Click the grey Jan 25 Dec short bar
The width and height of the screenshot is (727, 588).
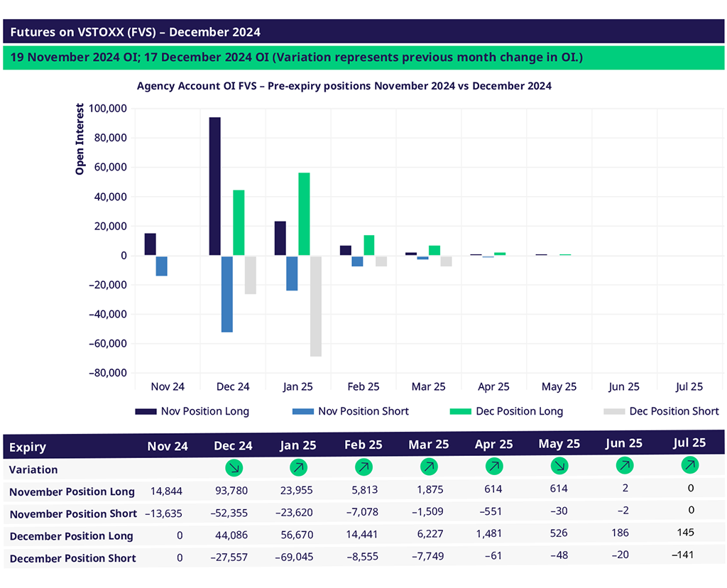pos(315,306)
